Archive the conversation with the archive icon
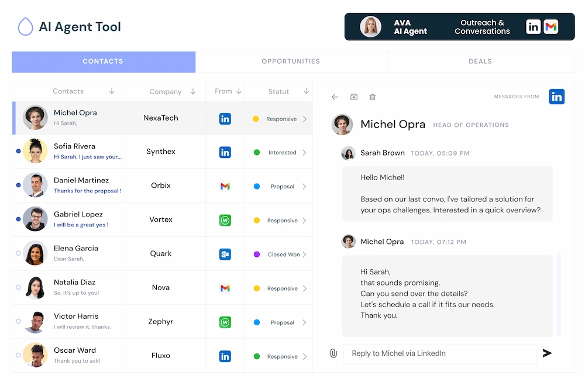This screenshot has height=392, width=585. tap(354, 97)
